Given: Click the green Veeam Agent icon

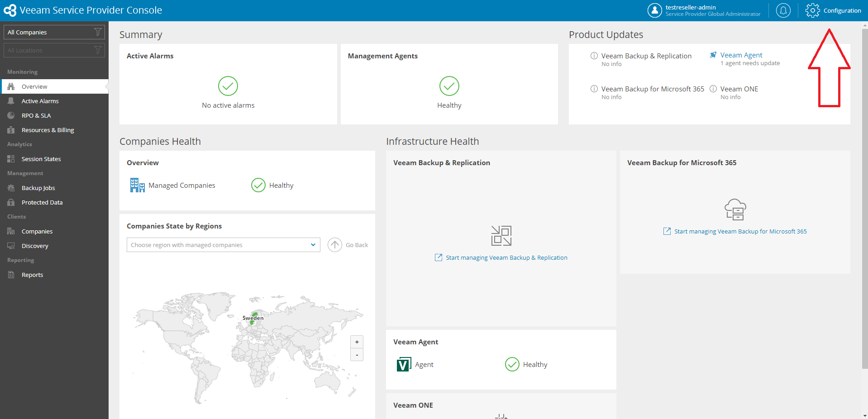Looking at the screenshot, I should [x=403, y=365].
